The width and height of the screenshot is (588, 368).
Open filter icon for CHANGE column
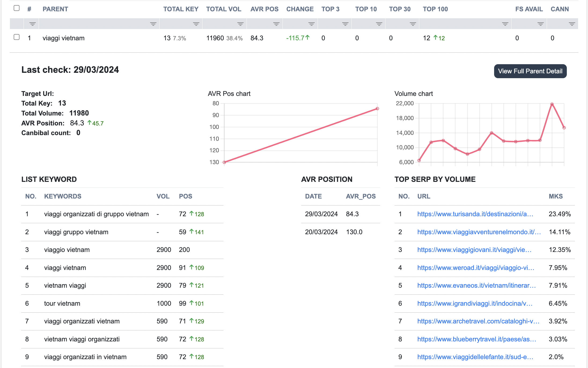click(311, 24)
